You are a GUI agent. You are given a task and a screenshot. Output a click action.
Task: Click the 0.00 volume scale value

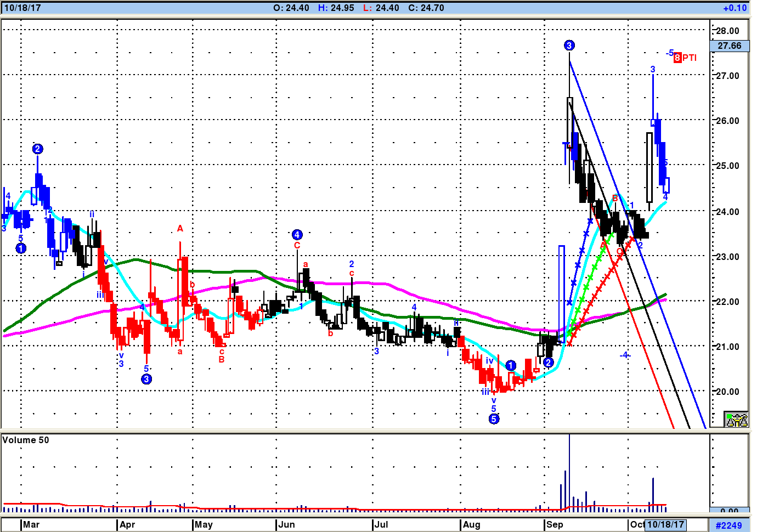(729, 511)
